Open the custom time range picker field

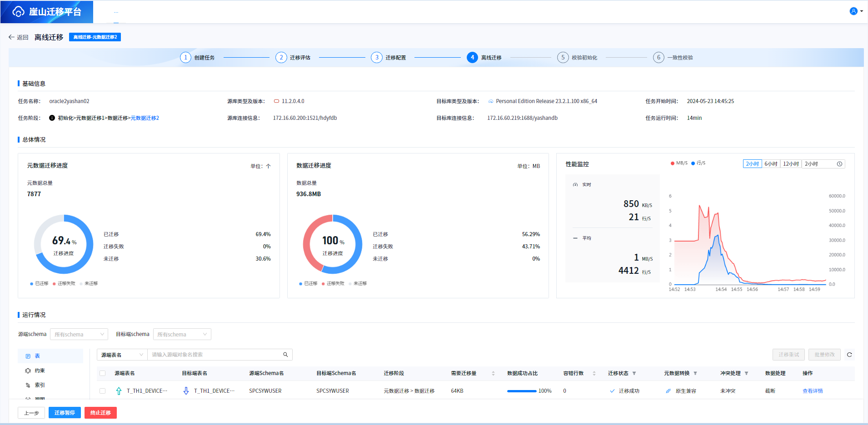tap(823, 164)
